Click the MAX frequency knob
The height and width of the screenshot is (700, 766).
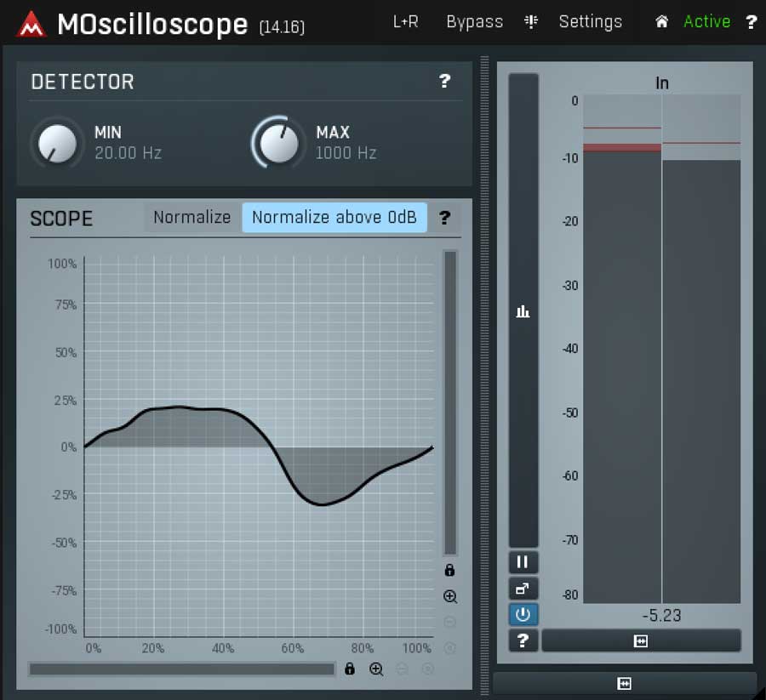pos(278,143)
